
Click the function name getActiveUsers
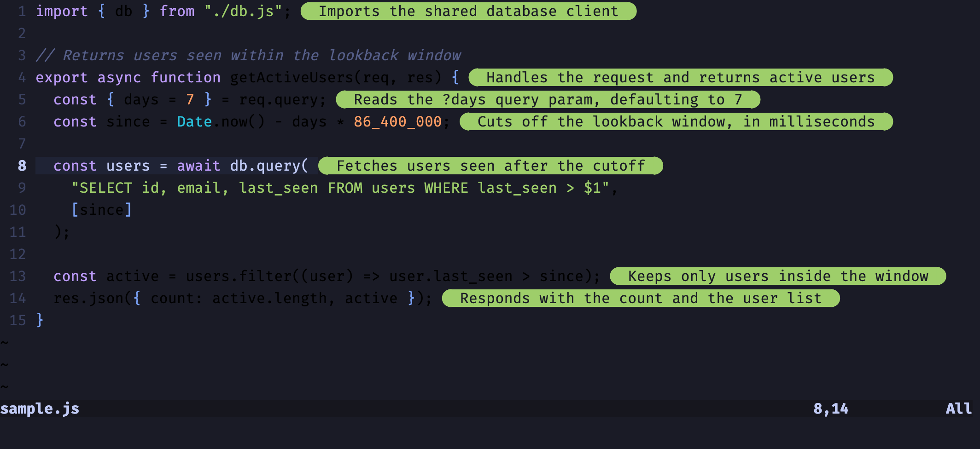[292, 77]
